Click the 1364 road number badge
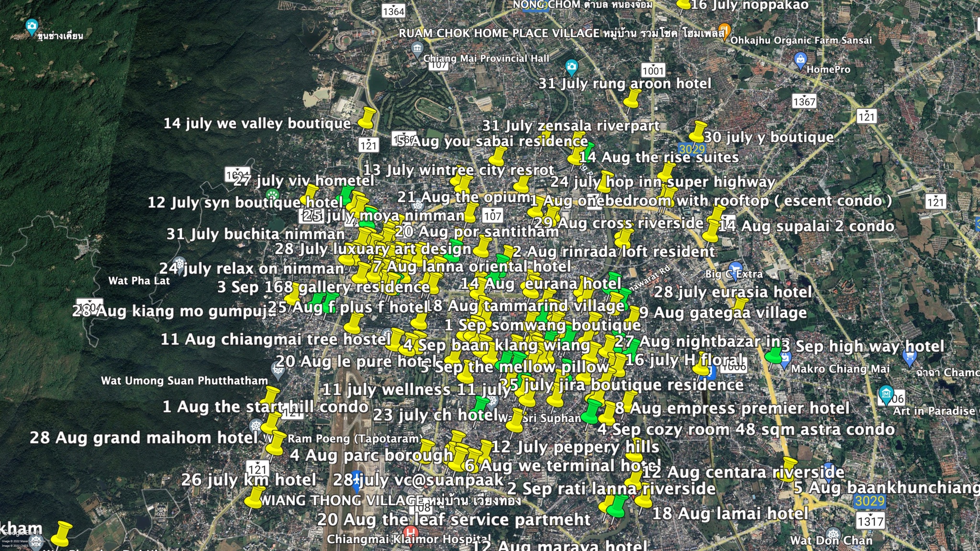This screenshot has height=551, width=980. click(393, 11)
